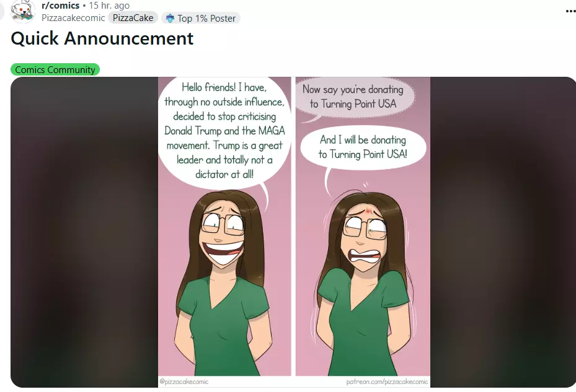Click the 15 hr. ago timestamp
This screenshot has height=392, width=576.
109,6
